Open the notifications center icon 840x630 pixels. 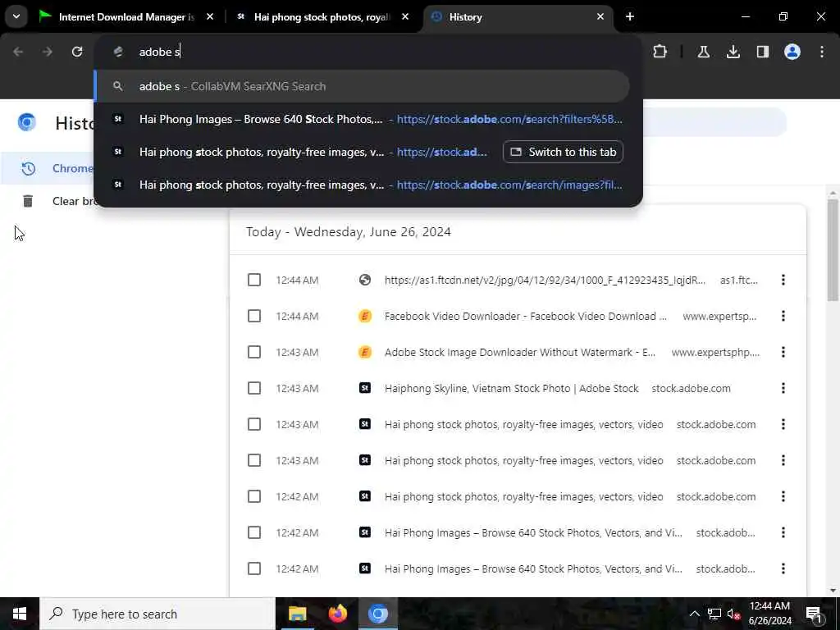(815, 614)
